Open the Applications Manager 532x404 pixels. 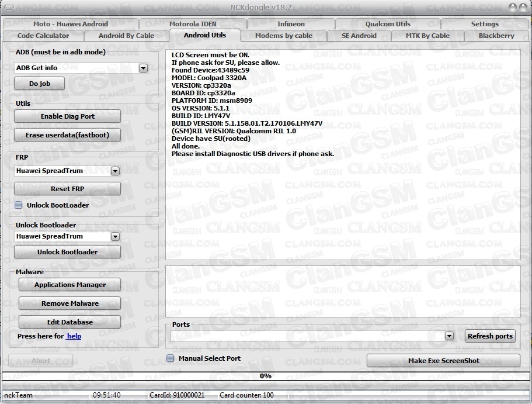click(70, 285)
